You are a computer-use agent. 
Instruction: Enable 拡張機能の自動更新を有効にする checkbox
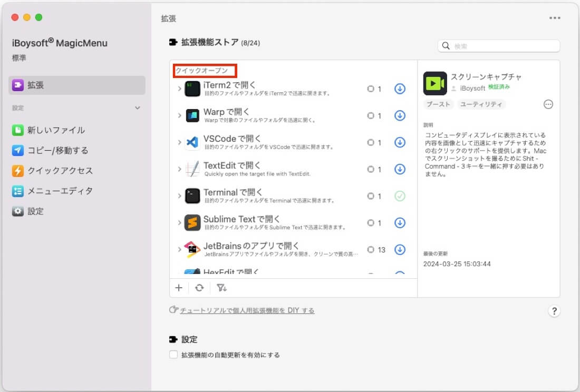[173, 355]
